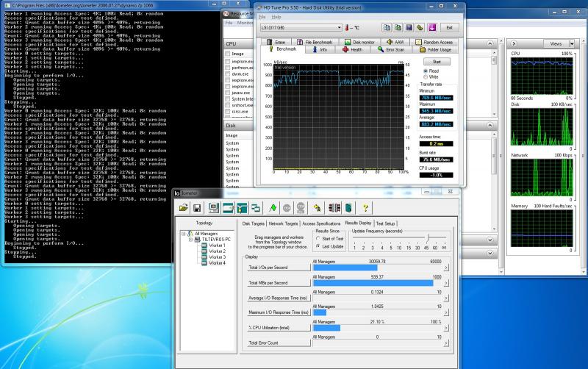Collapse the All Managers tree node

click(x=184, y=234)
